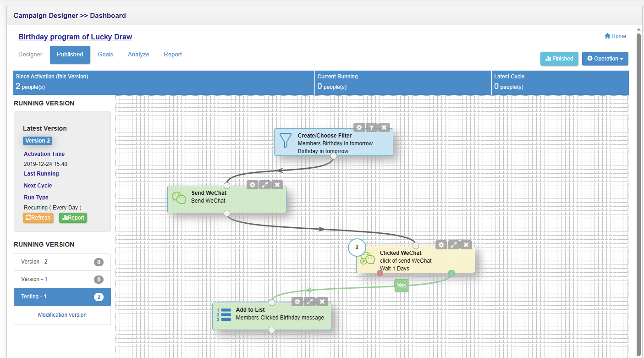Click the Version 2 badge
This screenshot has height=358, width=644.
coord(38,141)
